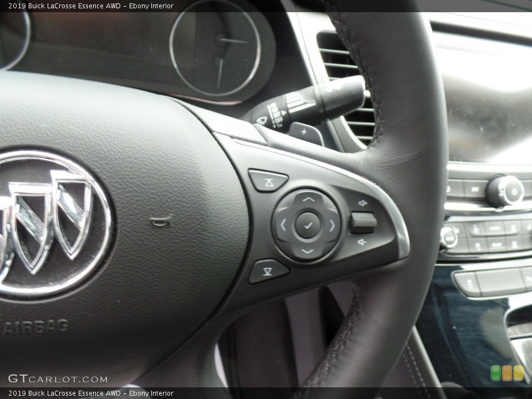532x399 pixels.
Task: Click the bottom caption "2019 Buick LaCrosse Essence AWD"
Action: coord(64,393)
